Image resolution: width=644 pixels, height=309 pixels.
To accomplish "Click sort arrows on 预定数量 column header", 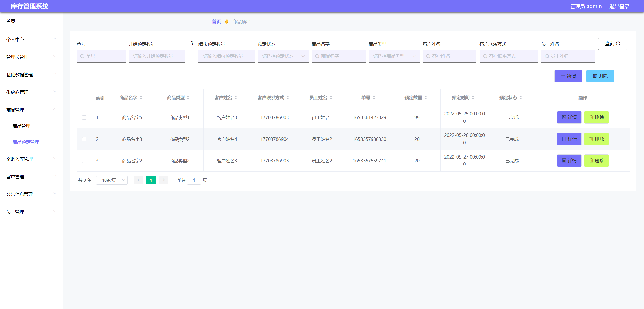I will click(x=426, y=98).
